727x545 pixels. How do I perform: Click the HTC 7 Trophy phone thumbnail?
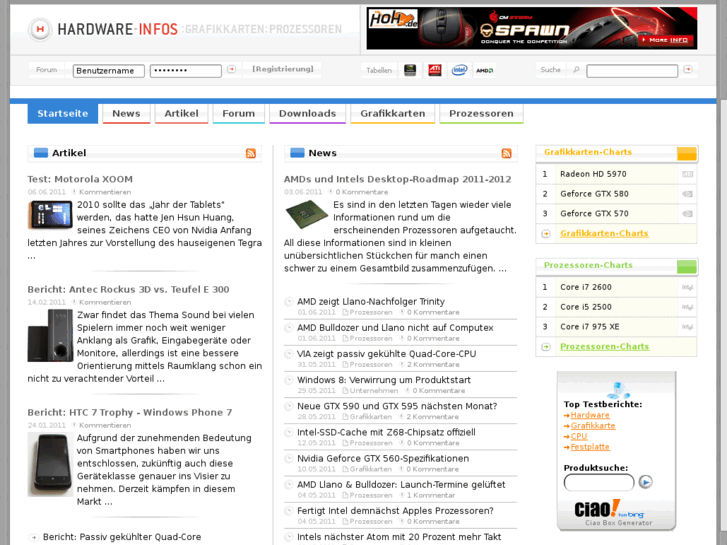(x=50, y=465)
